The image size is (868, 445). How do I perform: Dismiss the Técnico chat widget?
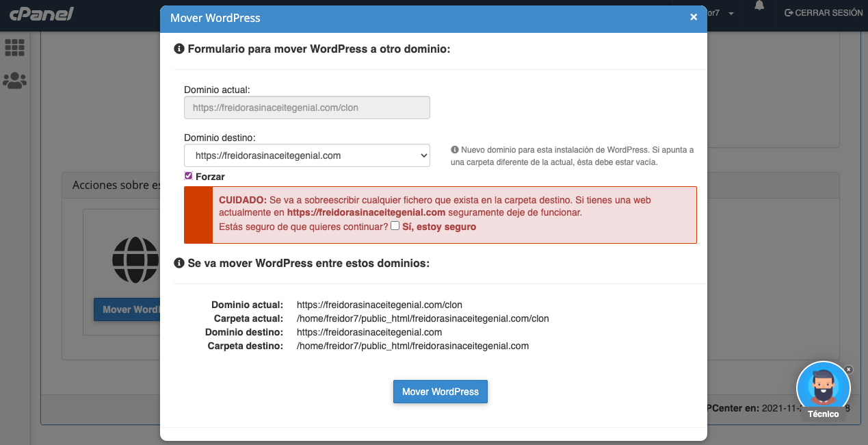coord(849,370)
